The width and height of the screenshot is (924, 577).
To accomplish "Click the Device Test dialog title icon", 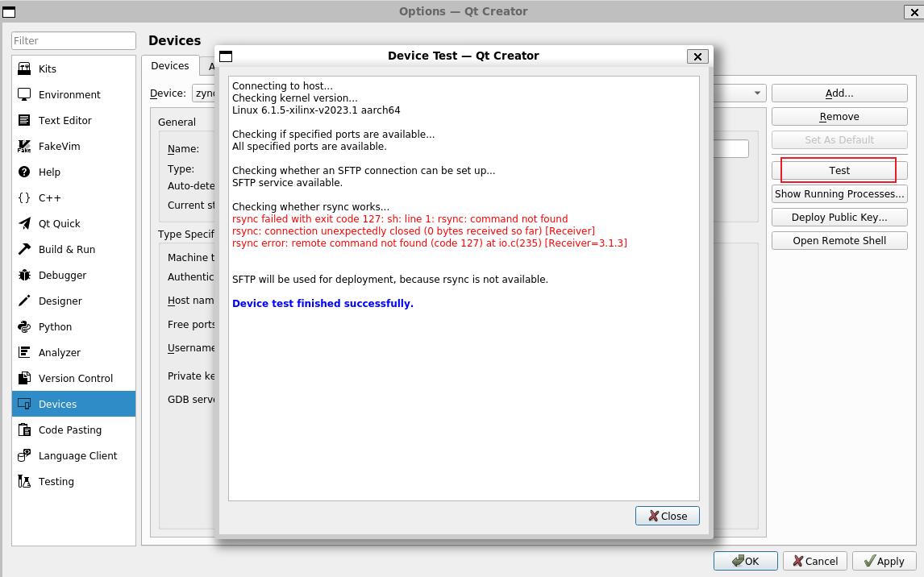I will coord(226,56).
